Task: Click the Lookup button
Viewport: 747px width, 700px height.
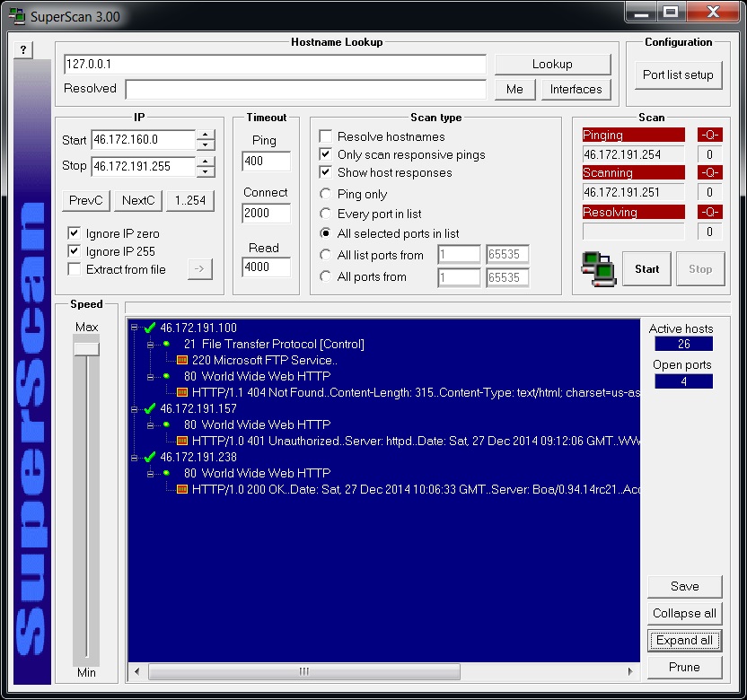Action: [553, 65]
